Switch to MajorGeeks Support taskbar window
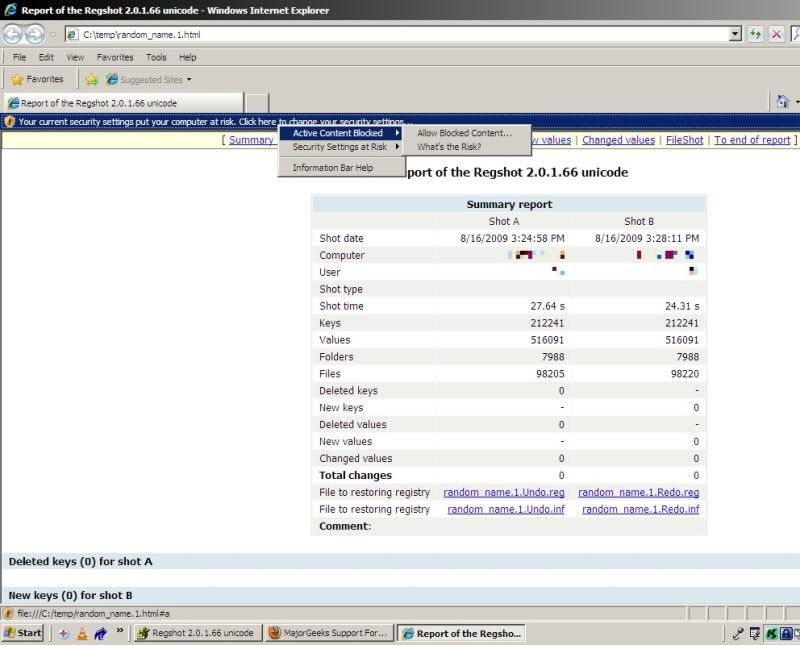Image resolution: width=800 pixels, height=645 pixels. [x=328, y=633]
